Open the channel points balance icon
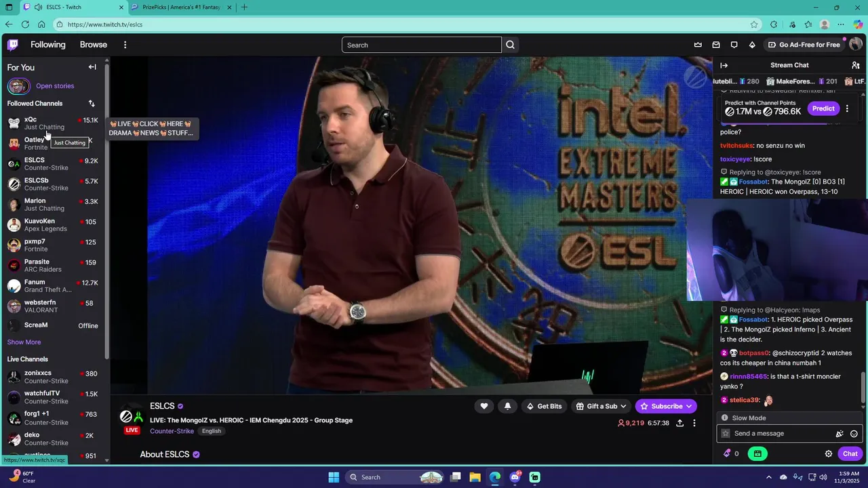Image resolution: width=868 pixels, height=488 pixels. click(x=731, y=453)
